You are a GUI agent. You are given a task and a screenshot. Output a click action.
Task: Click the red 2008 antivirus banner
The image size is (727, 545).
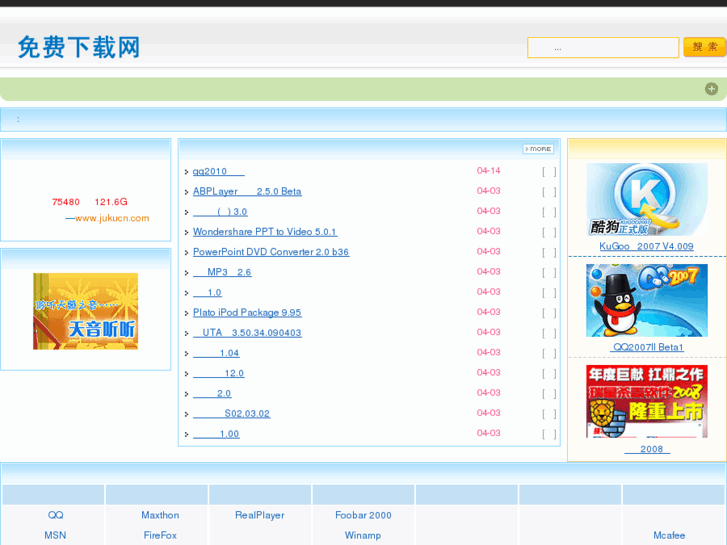(647, 402)
